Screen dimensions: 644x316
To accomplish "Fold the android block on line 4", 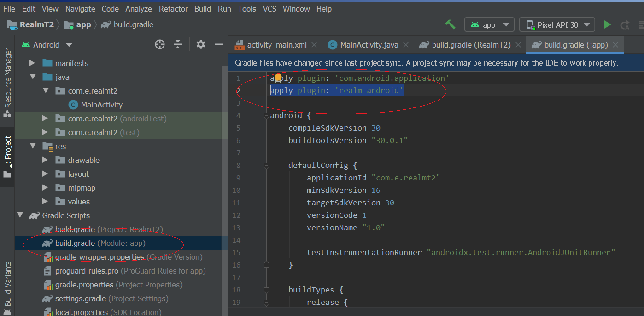I will pyautogui.click(x=266, y=115).
